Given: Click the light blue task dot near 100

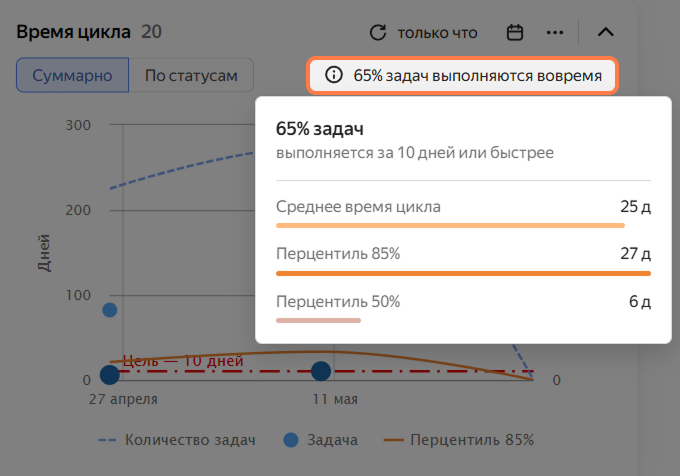Looking at the screenshot, I should point(110,310).
